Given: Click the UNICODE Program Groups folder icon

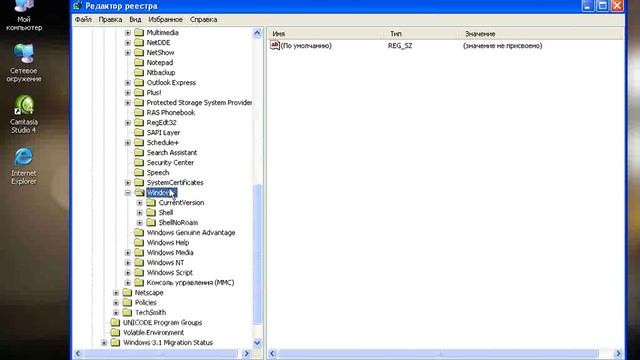Looking at the screenshot, I should pyautogui.click(x=116, y=322).
